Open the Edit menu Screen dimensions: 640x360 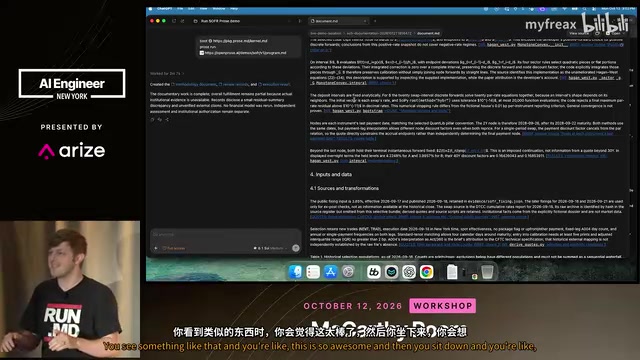191,9
